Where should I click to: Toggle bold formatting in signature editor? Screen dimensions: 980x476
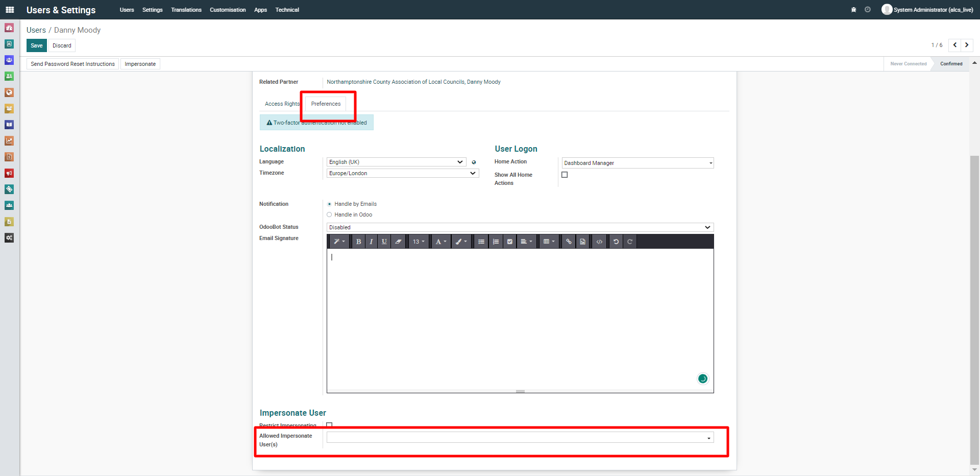tap(358, 242)
